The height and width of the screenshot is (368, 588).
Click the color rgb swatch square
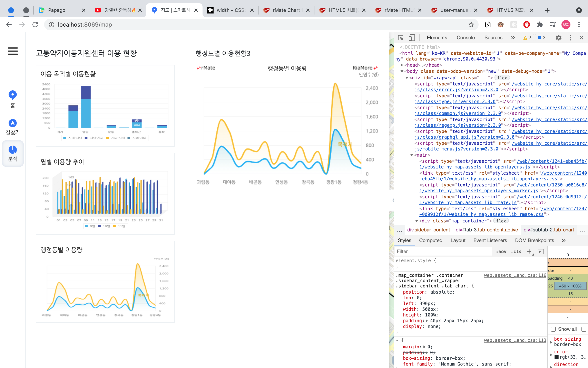coord(556,357)
